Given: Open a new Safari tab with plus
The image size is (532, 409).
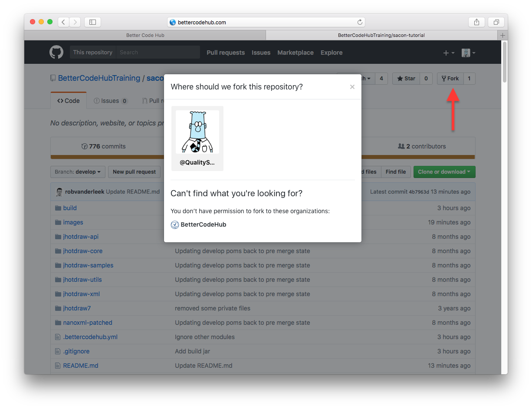Looking at the screenshot, I should (x=502, y=35).
